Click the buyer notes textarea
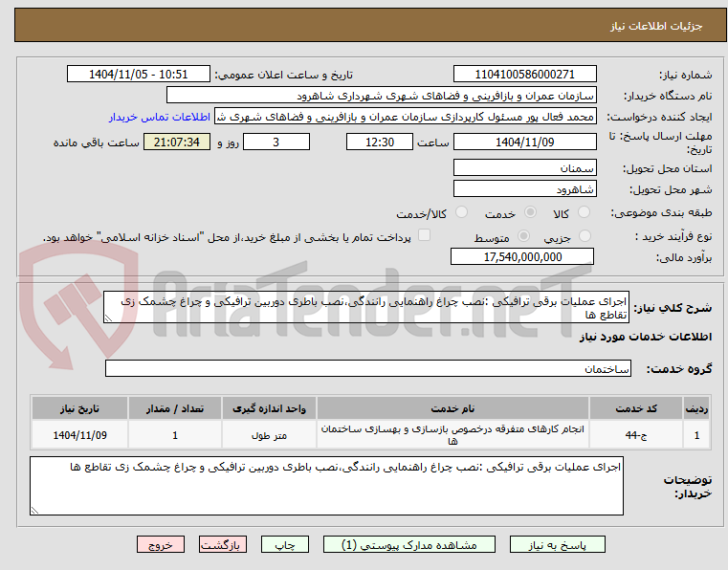This screenshot has width=728, height=570. [326, 486]
